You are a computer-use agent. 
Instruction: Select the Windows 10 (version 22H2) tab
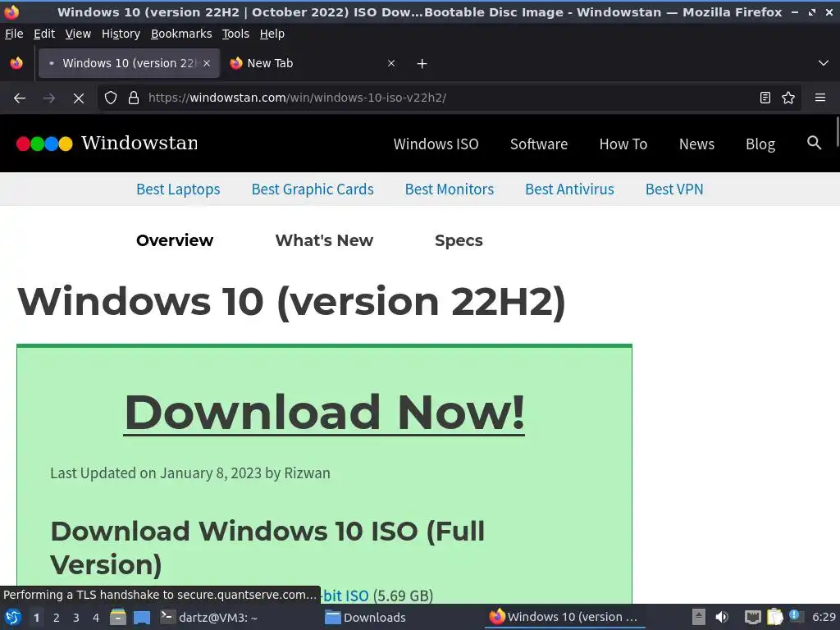tap(129, 63)
